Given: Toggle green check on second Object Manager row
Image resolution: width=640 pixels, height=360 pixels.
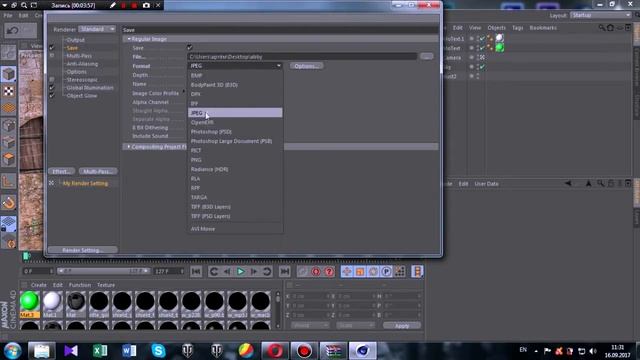Looking at the screenshot, I should [482, 48].
